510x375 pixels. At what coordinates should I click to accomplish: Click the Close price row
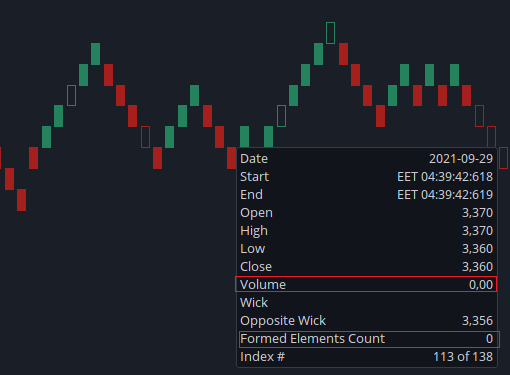[367, 267]
